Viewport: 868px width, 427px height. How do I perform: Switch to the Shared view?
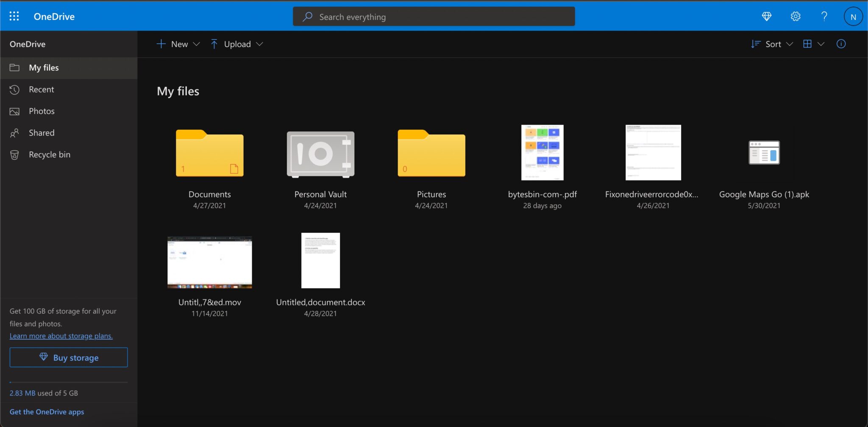(x=42, y=132)
